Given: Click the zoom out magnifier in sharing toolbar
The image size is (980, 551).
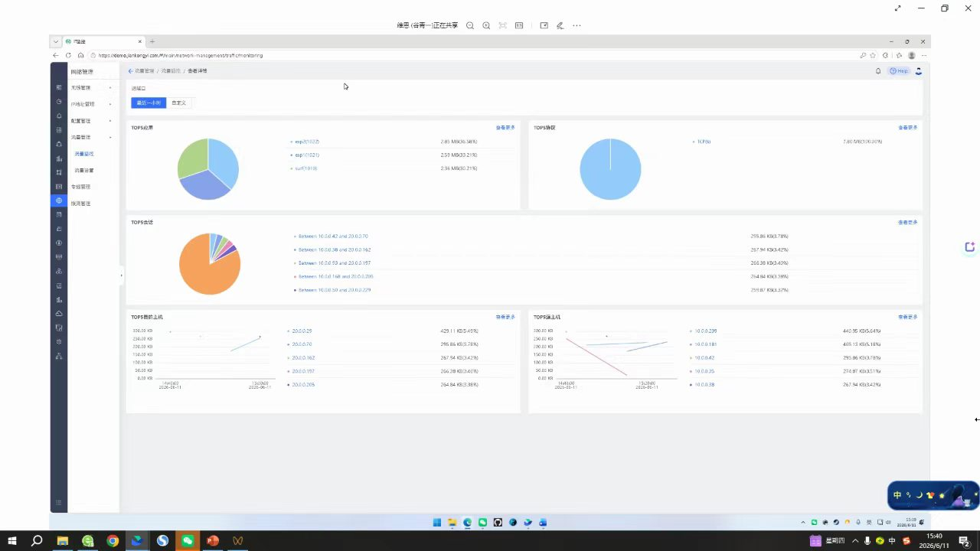Looking at the screenshot, I should (470, 25).
